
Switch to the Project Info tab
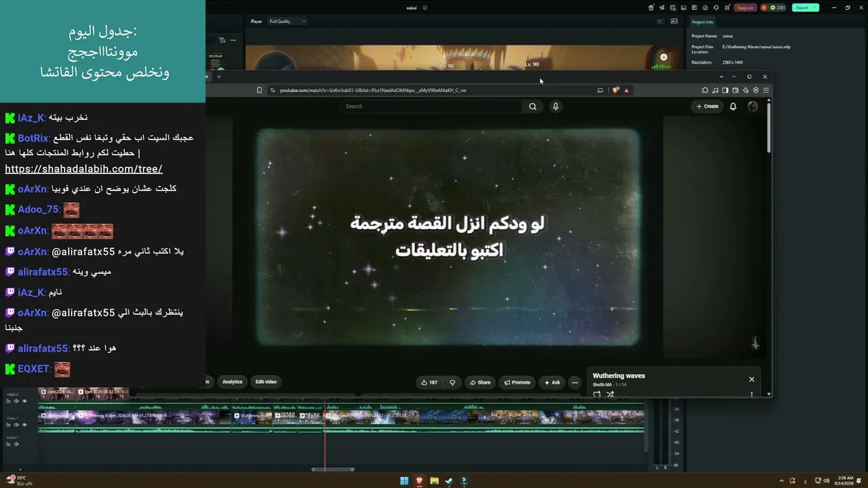pyautogui.click(x=703, y=22)
